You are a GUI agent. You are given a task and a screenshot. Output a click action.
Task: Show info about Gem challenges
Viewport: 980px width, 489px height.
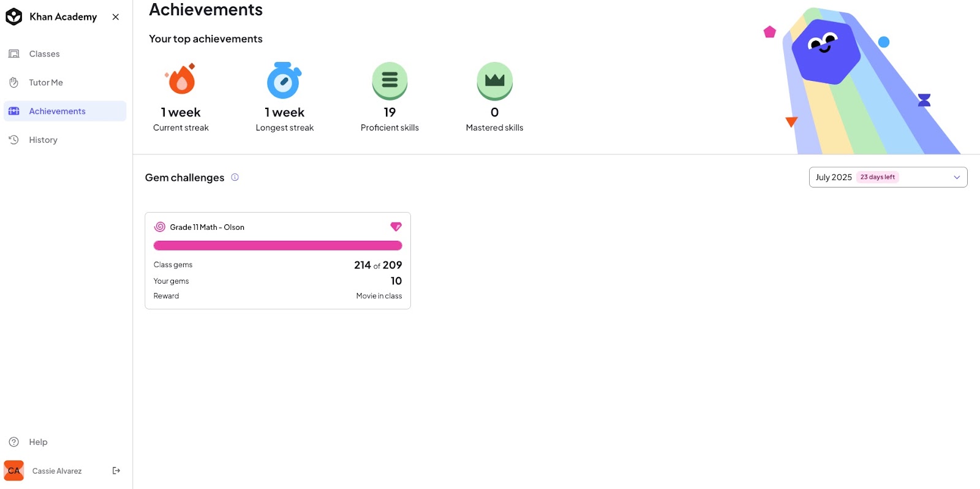(x=235, y=177)
